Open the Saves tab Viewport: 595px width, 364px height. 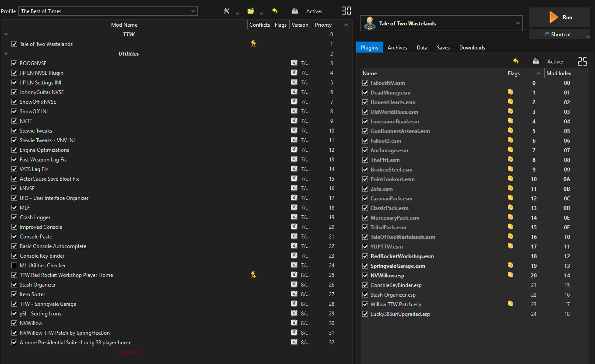pos(443,47)
